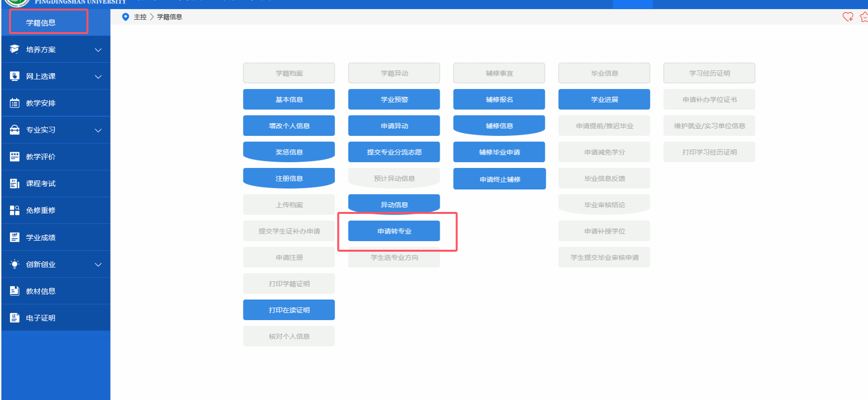Open the 基本信息 button
This screenshot has height=400, width=868.
pos(289,100)
